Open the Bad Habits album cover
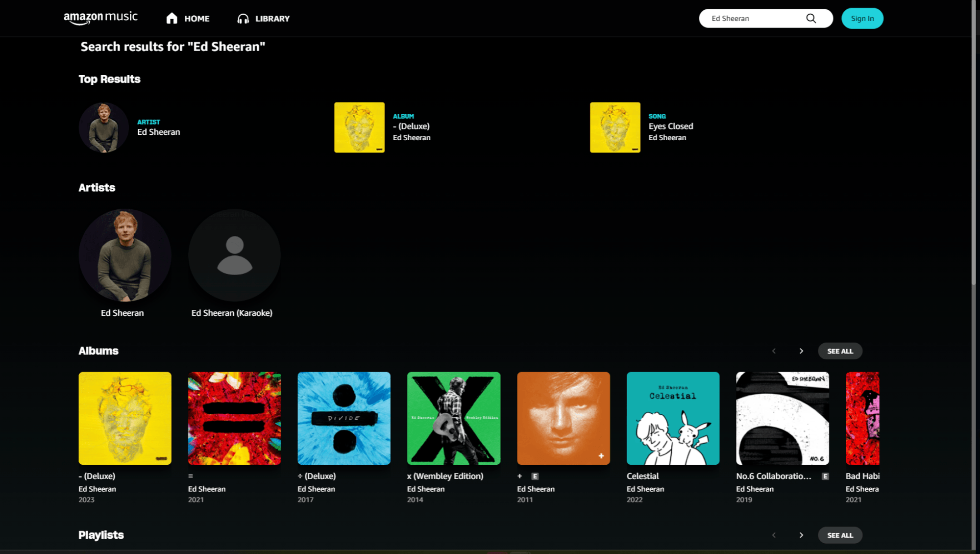This screenshot has width=980, height=554. (862, 418)
